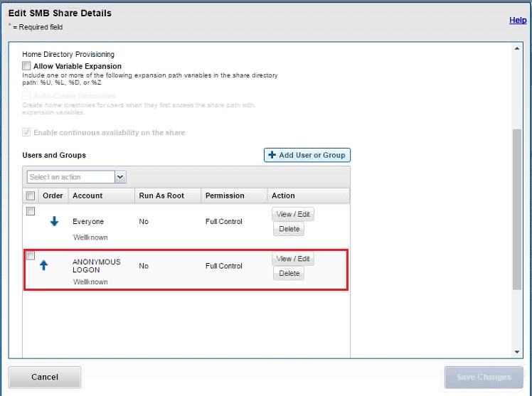Click the Edit SMB Share Details title
Screen dimensions: 532x396
pyautogui.click(x=60, y=14)
